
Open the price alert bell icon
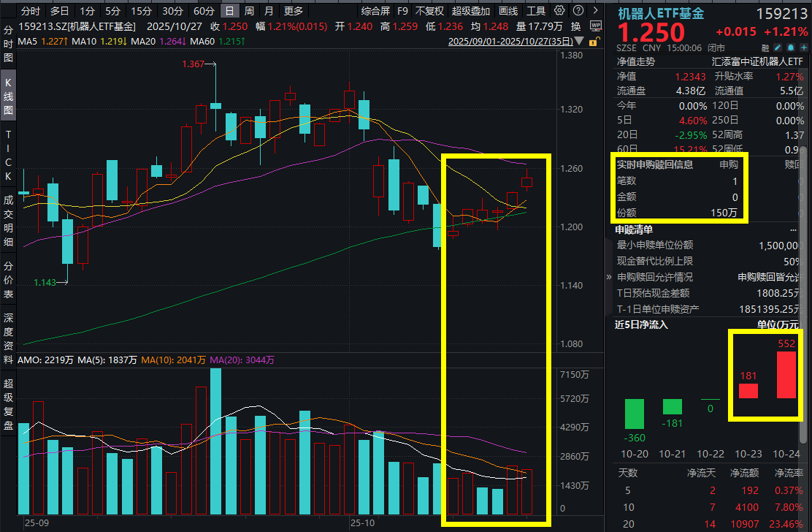pos(791,47)
